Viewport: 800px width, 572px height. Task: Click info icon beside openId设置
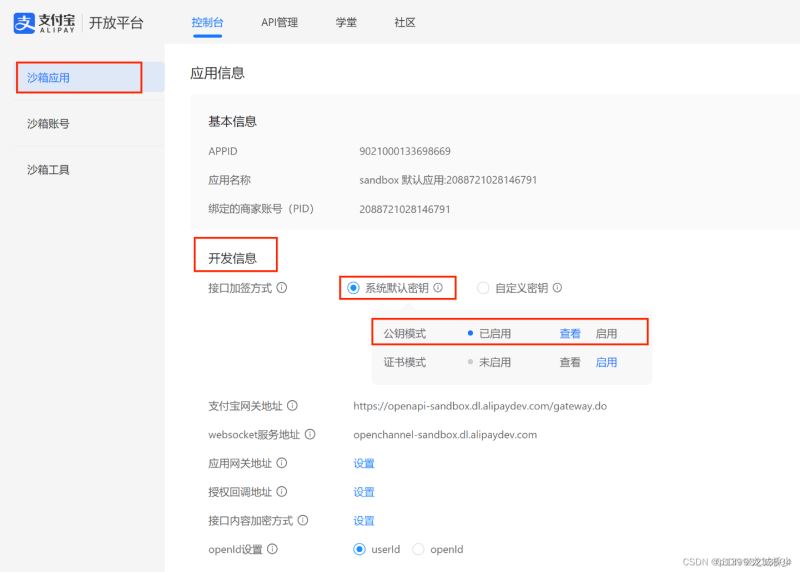click(x=272, y=549)
